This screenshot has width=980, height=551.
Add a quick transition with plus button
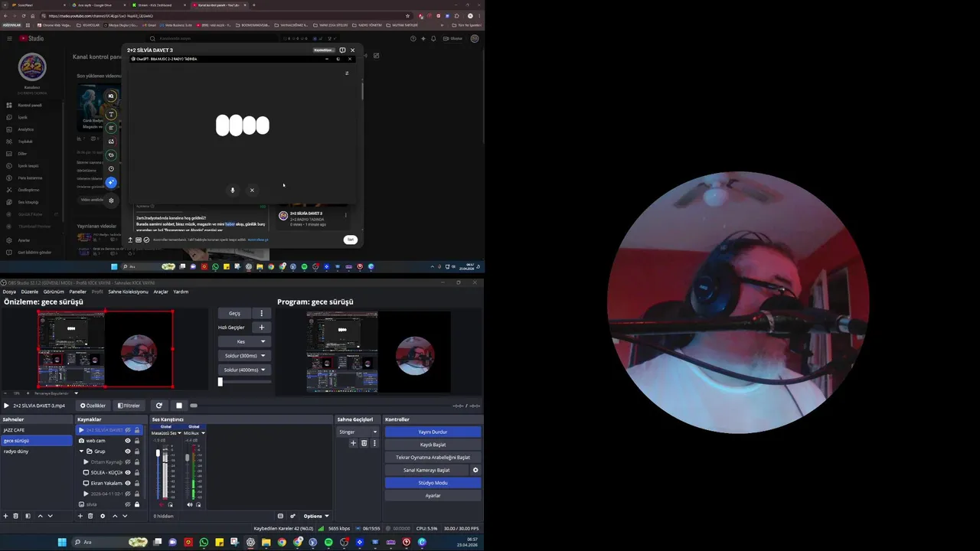click(262, 328)
